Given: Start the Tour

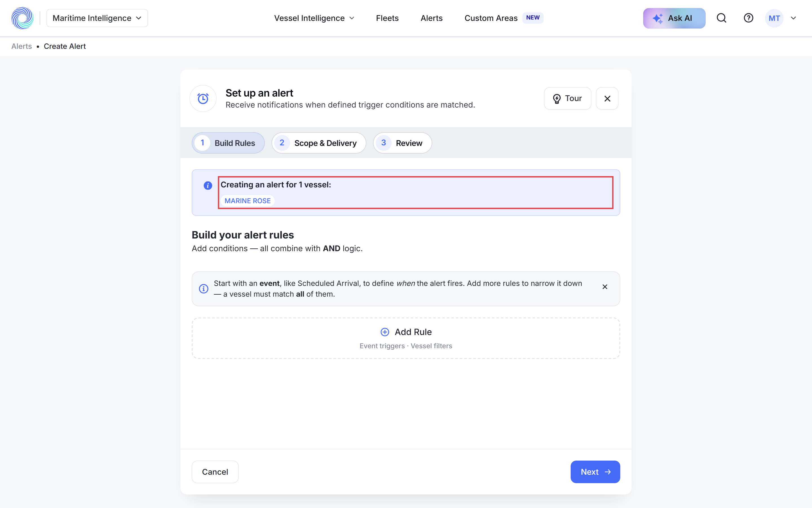Looking at the screenshot, I should pyautogui.click(x=567, y=98).
